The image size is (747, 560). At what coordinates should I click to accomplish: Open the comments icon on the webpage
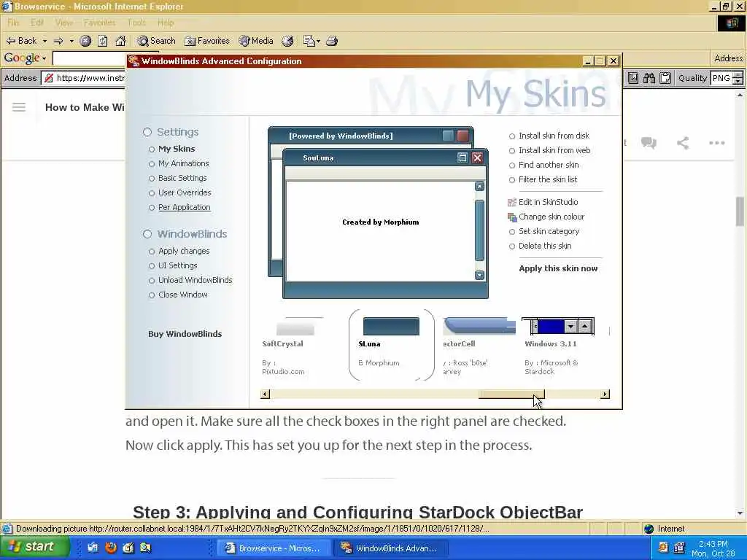[x=649, y=142]
